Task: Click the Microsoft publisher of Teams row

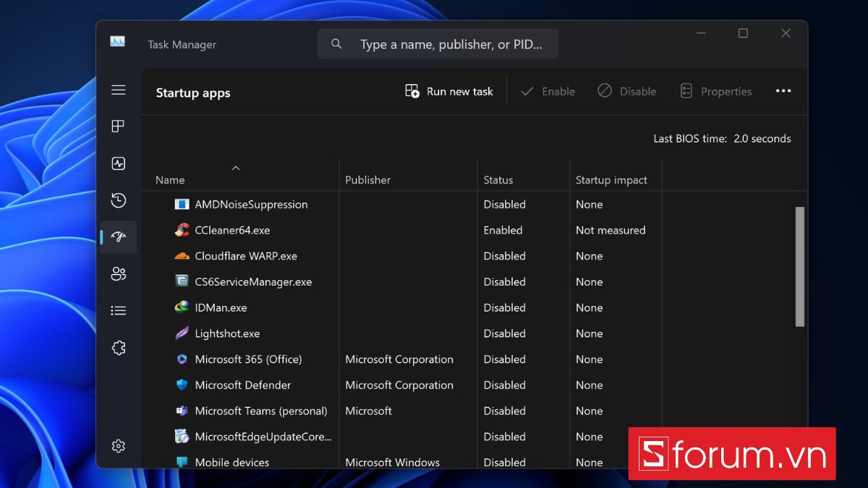Action: pyautogui.click(x=368, y=411)
